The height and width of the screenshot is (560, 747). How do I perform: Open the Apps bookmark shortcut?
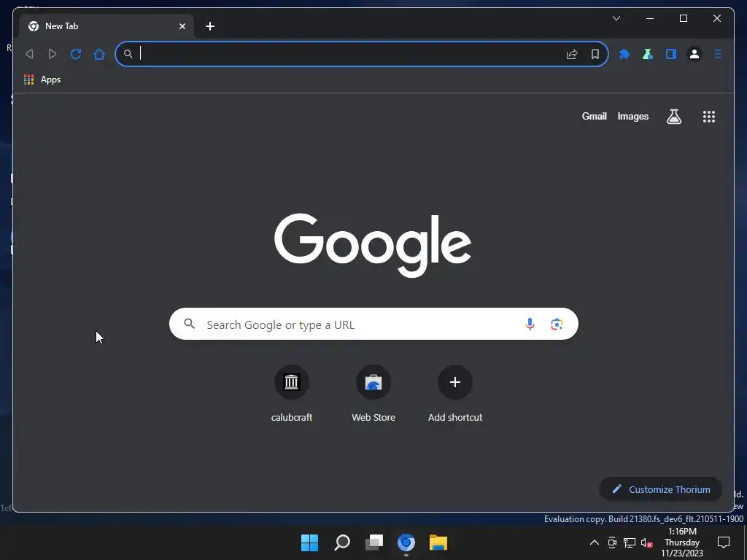[42, 79]
